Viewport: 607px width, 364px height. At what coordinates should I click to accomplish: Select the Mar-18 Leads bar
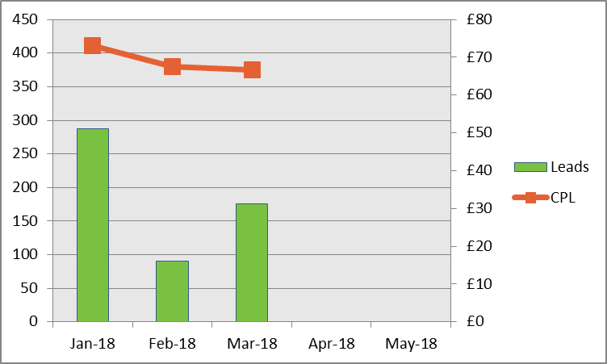pyautogui.click(x=252, y=262)
